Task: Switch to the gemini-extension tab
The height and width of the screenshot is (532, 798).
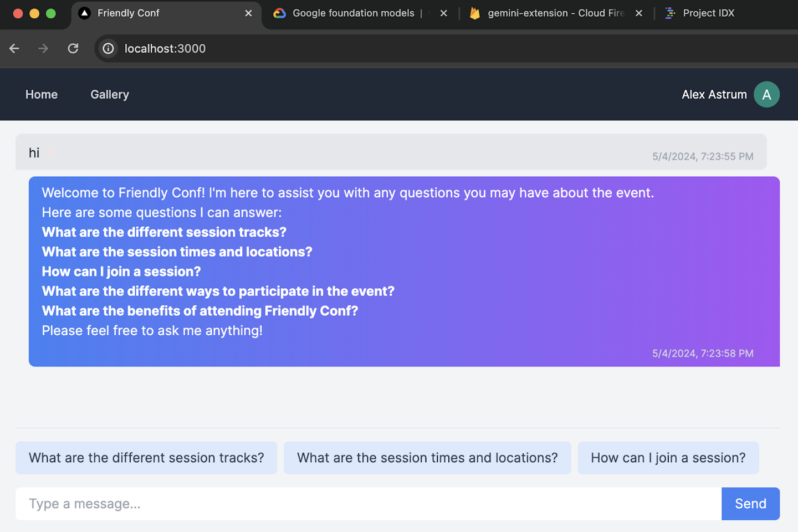Action: coord(554,13)
